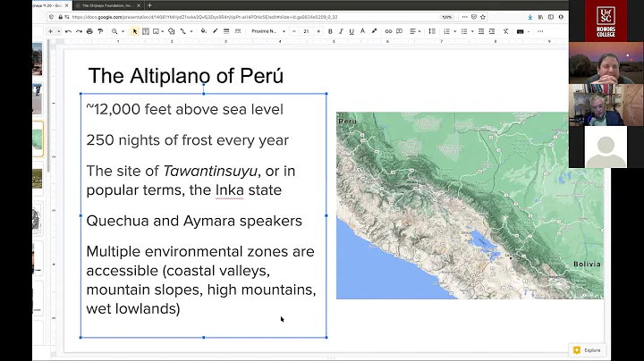The width and height of the screenshot is (644, 361).
Task: Click the line spacing icon
Action: tap(432, 31)
